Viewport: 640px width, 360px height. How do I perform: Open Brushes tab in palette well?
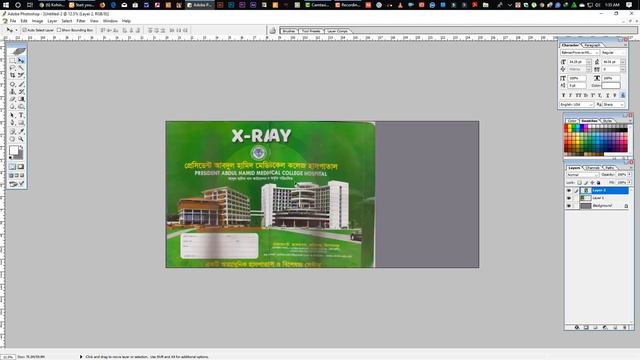point(289,31)
